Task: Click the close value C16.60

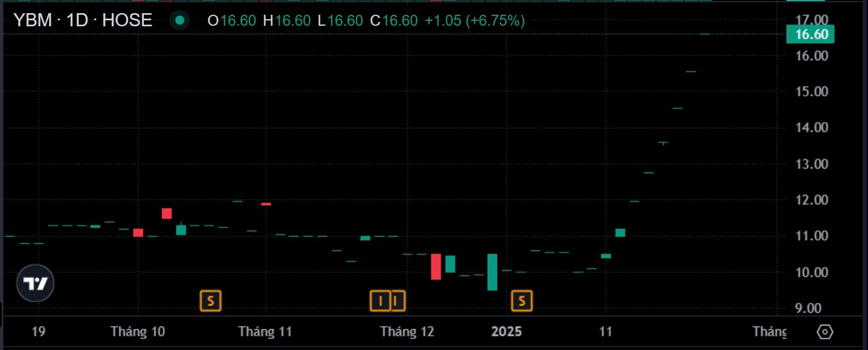Action: point(394,21)
